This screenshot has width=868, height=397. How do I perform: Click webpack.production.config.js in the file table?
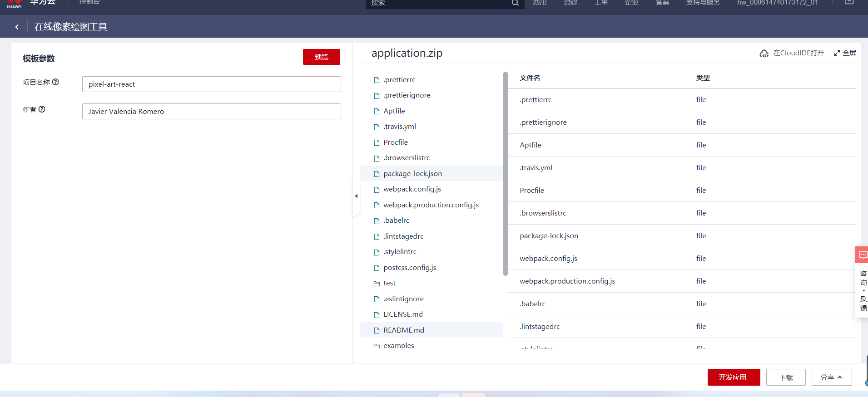tap(567, 281)
